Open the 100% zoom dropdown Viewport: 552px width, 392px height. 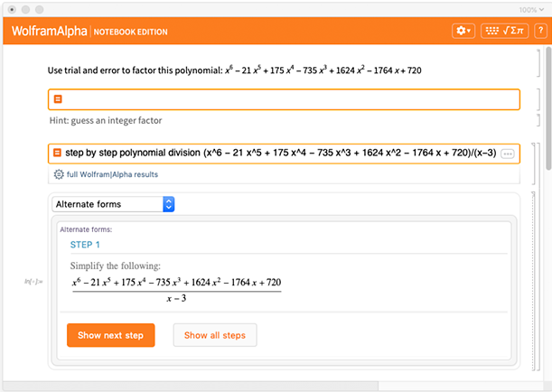tap(531, 10)
